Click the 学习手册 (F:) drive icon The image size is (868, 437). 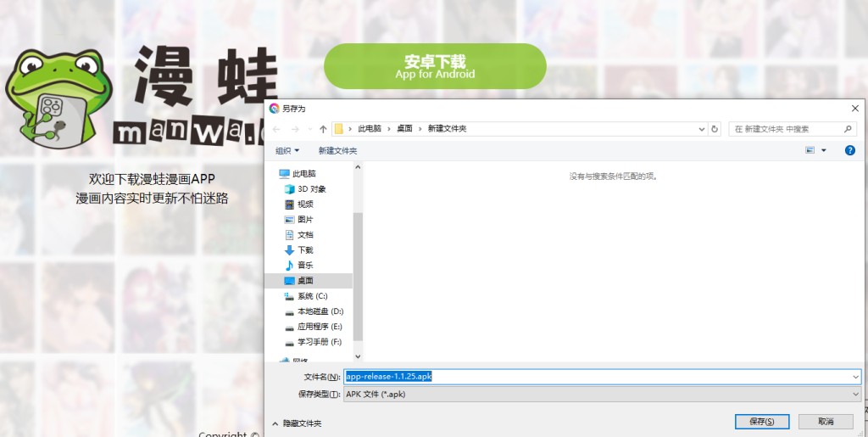click(289, 342)
